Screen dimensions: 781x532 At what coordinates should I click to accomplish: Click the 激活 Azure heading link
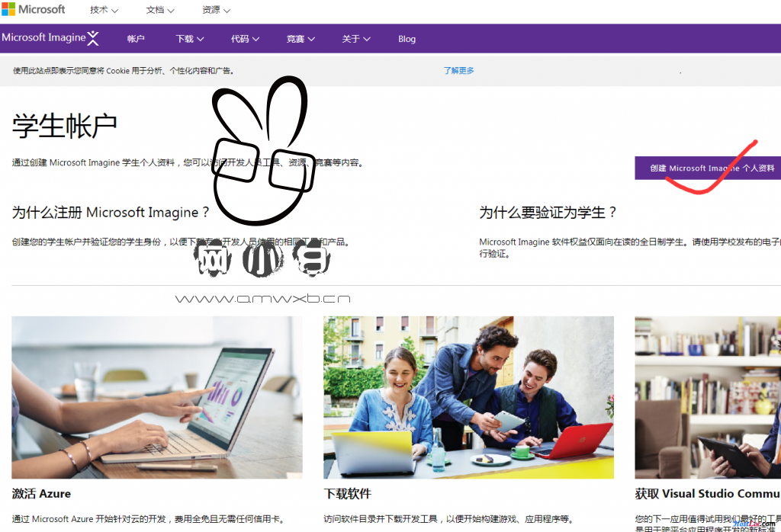click(x=40, y=493)
